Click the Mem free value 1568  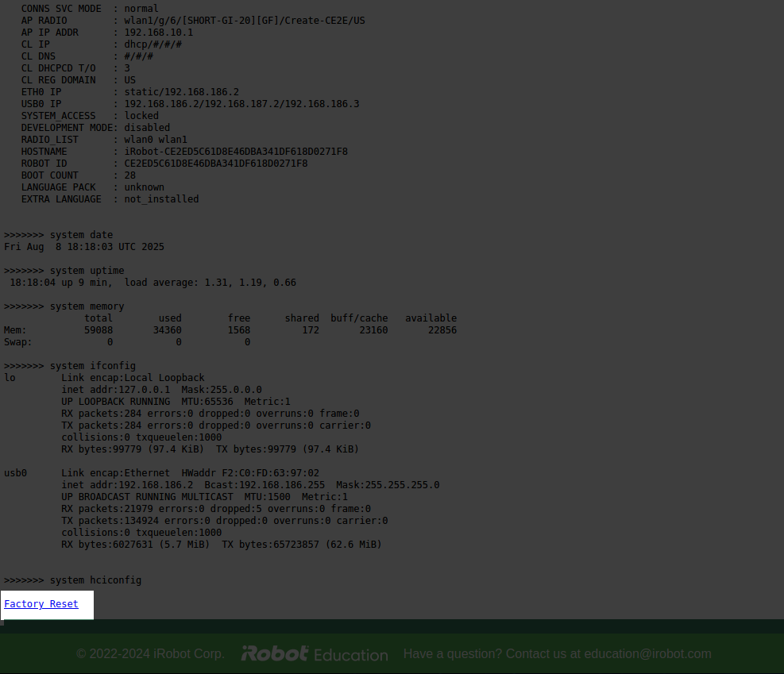(239, 330)
